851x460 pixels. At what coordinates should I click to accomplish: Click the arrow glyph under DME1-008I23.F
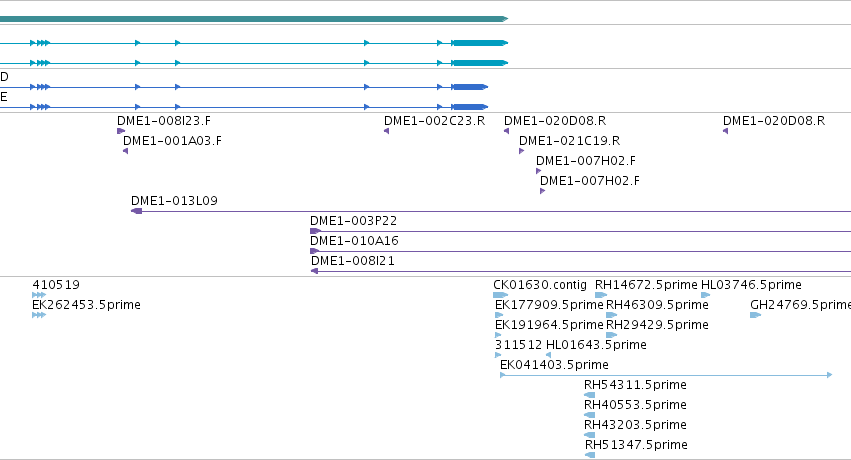point(121,131)
